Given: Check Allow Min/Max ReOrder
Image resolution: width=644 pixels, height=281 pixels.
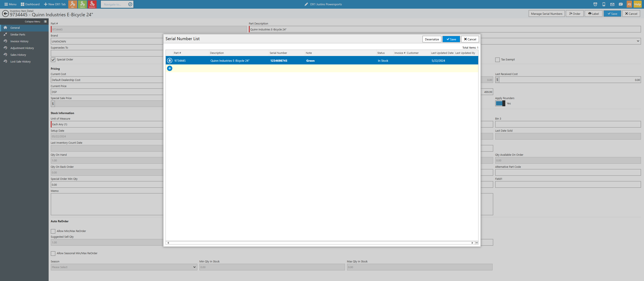Looking at the screenshot, I should coord(53,231).
